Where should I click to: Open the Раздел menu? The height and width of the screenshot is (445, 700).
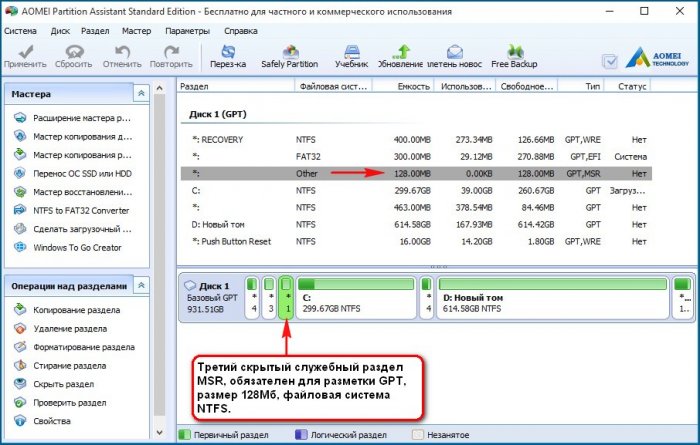[95, 31]
